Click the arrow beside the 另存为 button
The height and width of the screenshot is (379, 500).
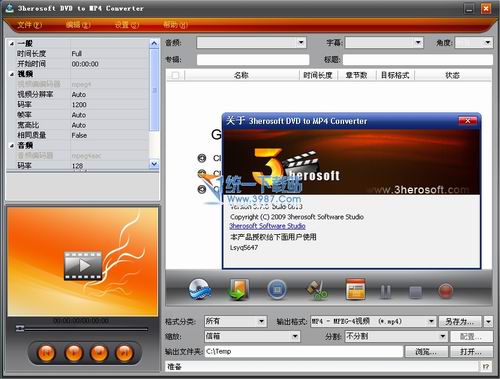coord(488,322)
